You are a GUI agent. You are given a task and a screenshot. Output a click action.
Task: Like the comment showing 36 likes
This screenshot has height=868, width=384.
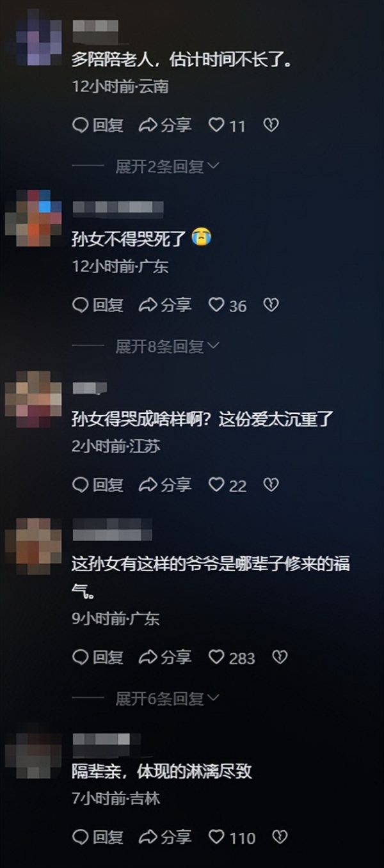227,305
